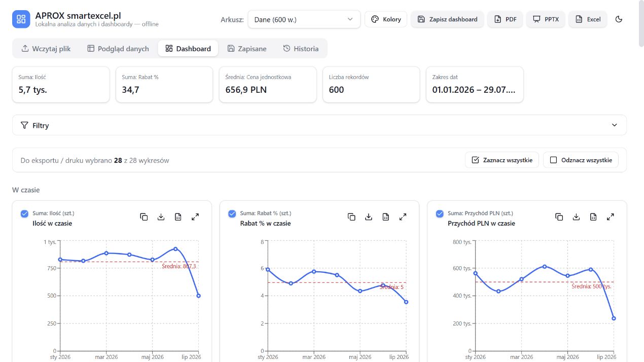Export dashboard to Excel
This screenshot has height=362, width=644.
click(x=588, y=19)
